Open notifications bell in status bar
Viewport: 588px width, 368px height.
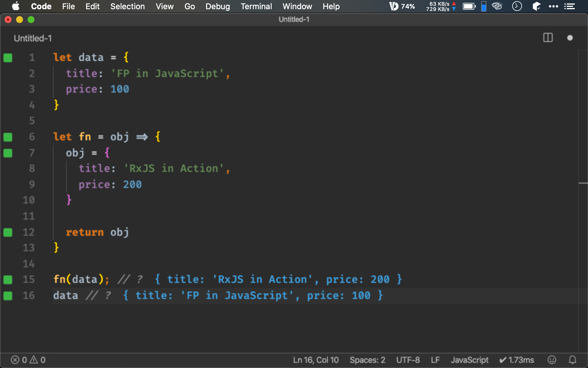(572, 360)
